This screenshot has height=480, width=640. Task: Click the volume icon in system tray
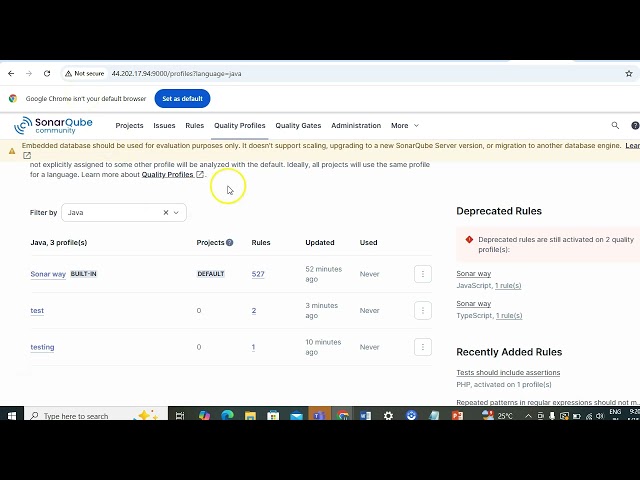click(x=600, y=416)
